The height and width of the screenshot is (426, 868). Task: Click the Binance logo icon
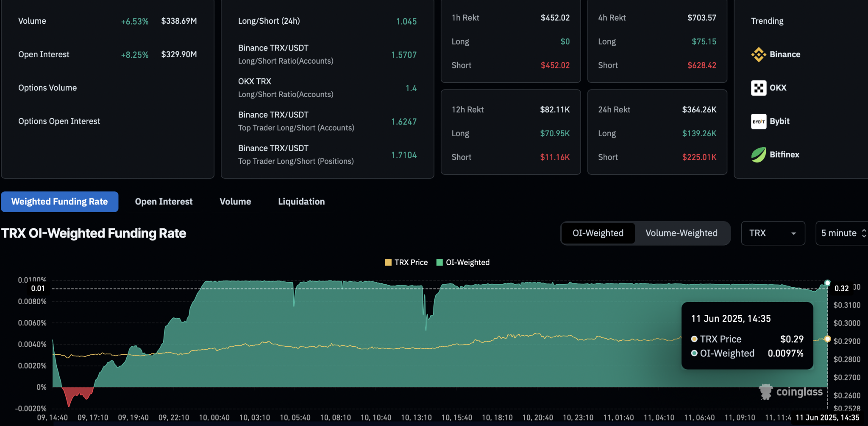click(x=759, y=54)
